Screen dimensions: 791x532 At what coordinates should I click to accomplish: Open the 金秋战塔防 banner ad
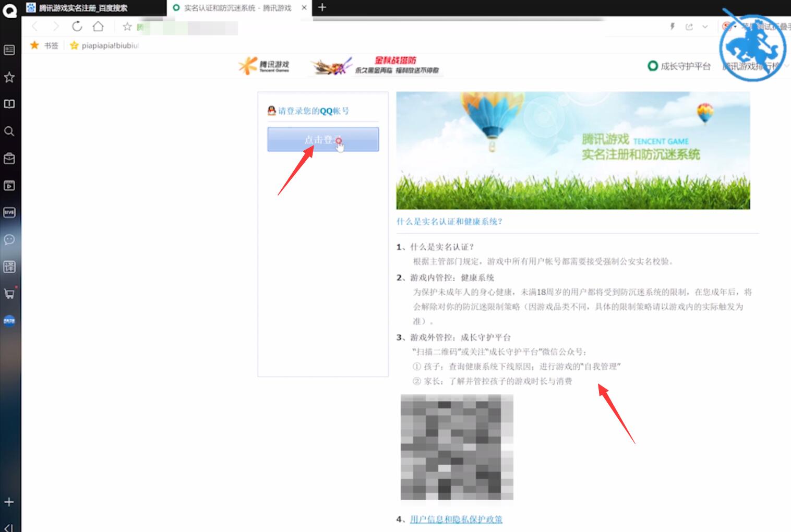tap(376, 66)
